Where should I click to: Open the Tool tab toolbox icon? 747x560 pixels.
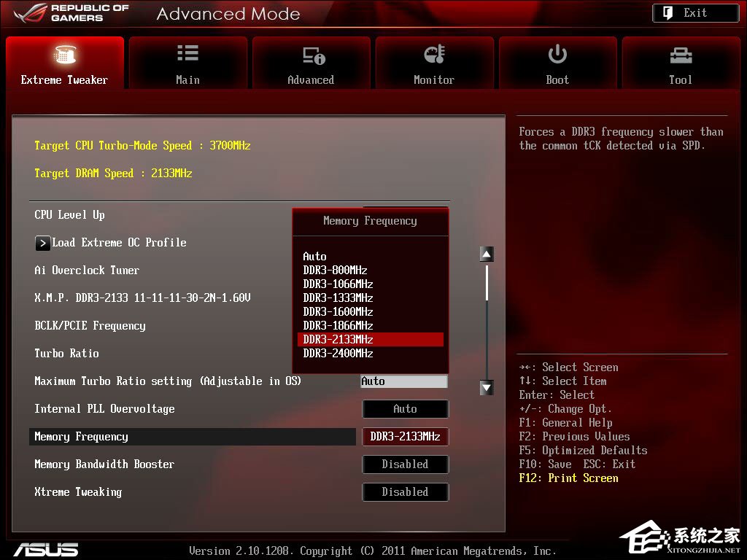680,55
